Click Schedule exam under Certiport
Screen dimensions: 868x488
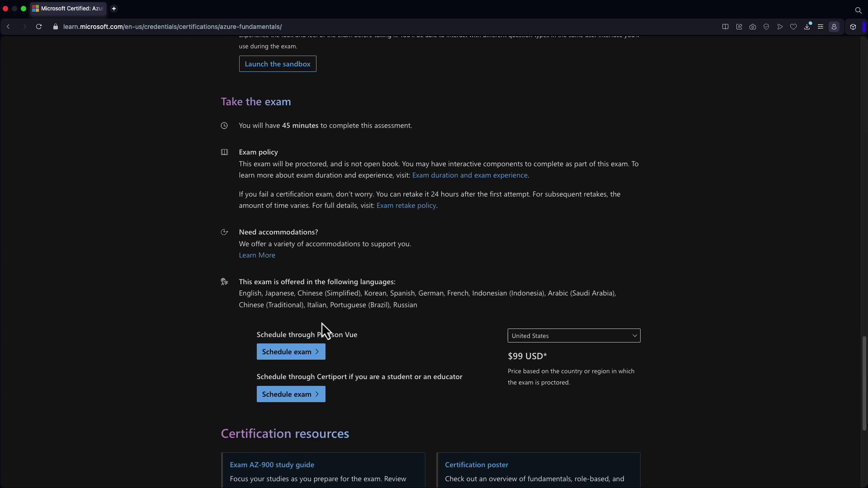coord(291,394)
